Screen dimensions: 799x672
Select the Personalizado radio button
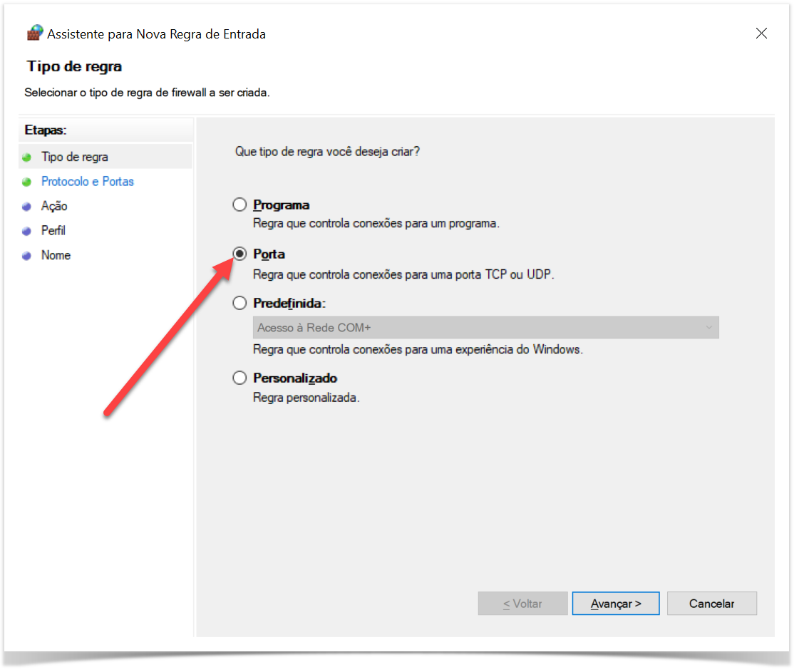click(240, 378)
